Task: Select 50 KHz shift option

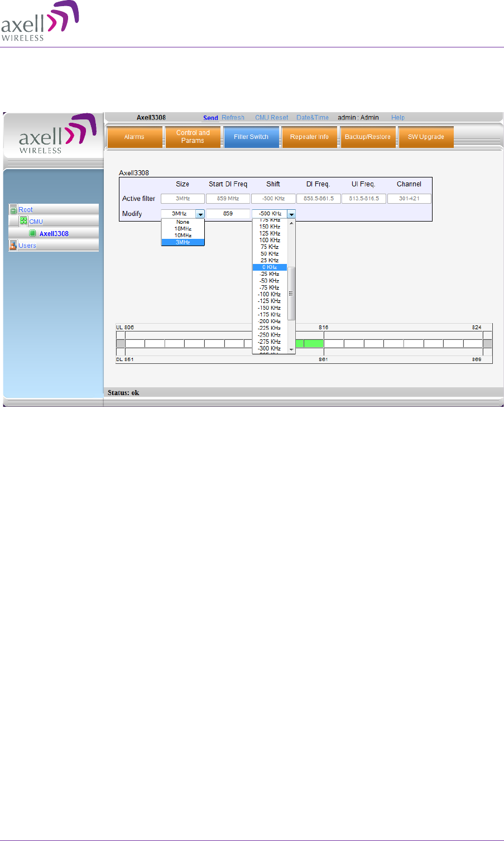Action: [x=270, y=254]
